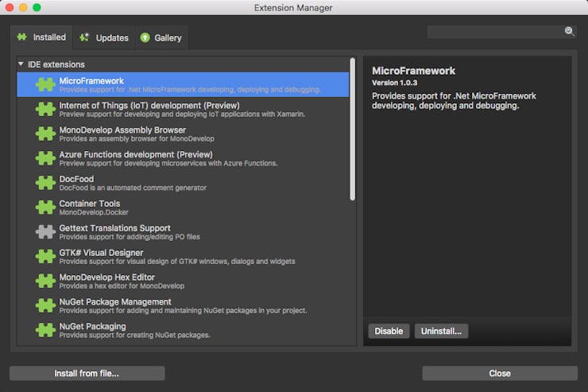Click the Uninstall... button
The height and width of the screenshot is (392, 588).
441,332
